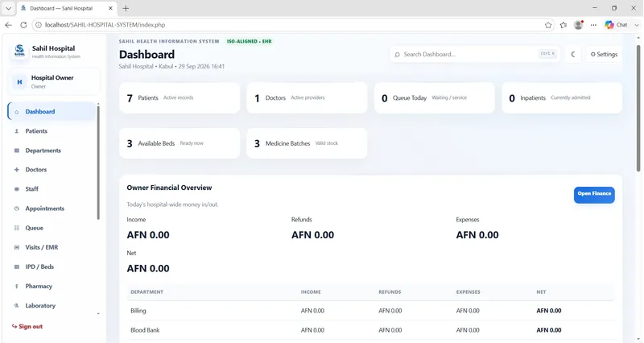Select the Blood Bank department row
Image resolution: width=644 pixels, height=343 pixels.
[371, 330]
